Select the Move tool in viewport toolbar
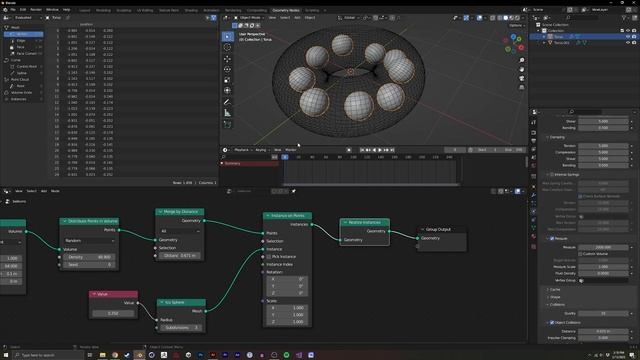 [227, 59]
